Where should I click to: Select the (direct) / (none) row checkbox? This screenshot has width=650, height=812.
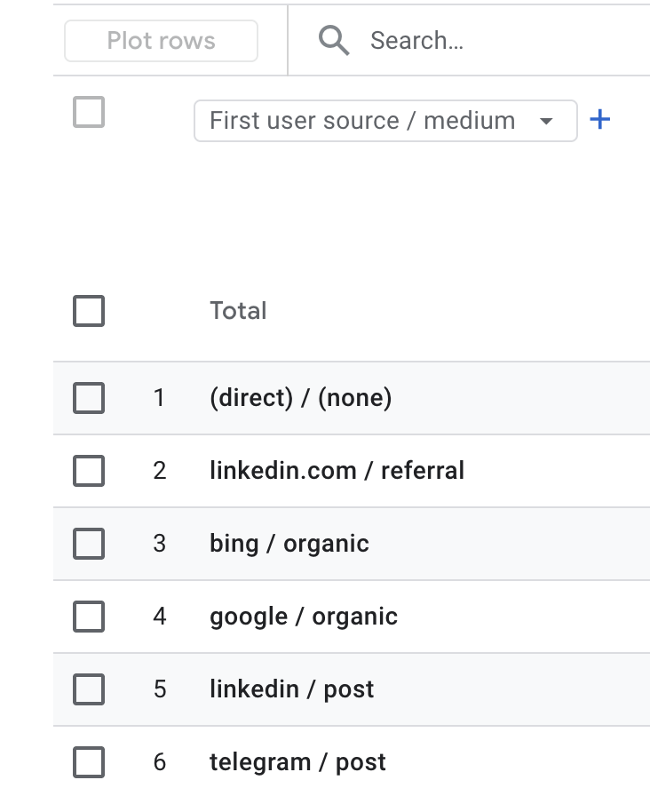coord(89,398)
